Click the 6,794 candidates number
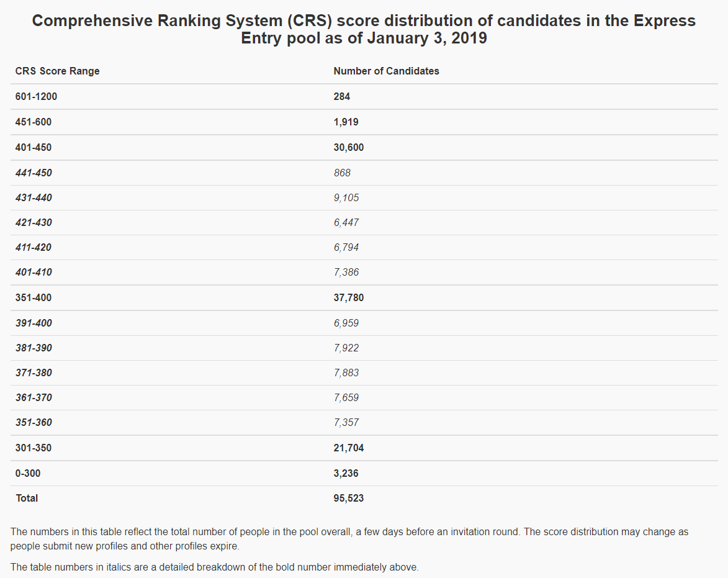The width and height of the screenshot is (728, 578). tap(346, 248)
